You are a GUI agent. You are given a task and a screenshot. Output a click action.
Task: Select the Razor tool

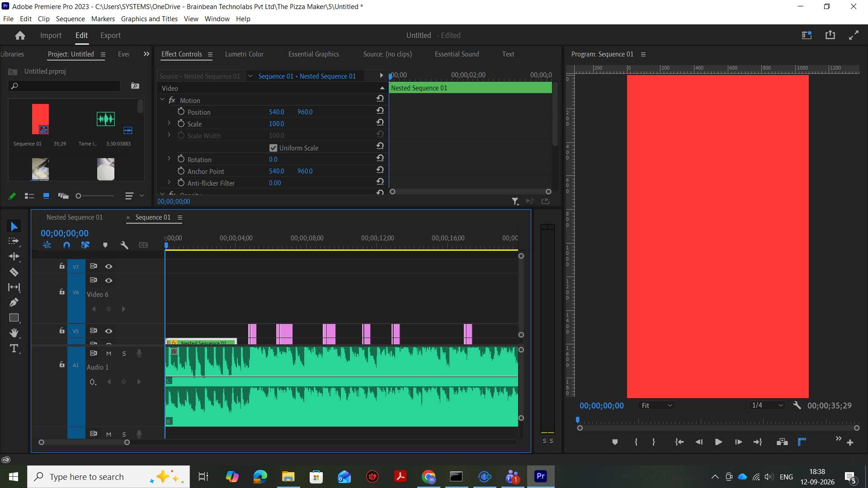(x=14, y=272)
